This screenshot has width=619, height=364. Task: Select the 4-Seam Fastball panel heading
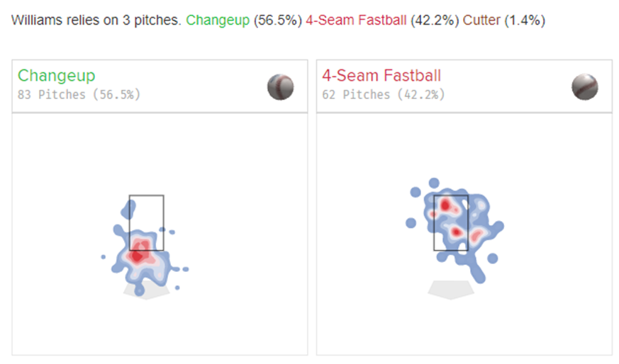381,76
